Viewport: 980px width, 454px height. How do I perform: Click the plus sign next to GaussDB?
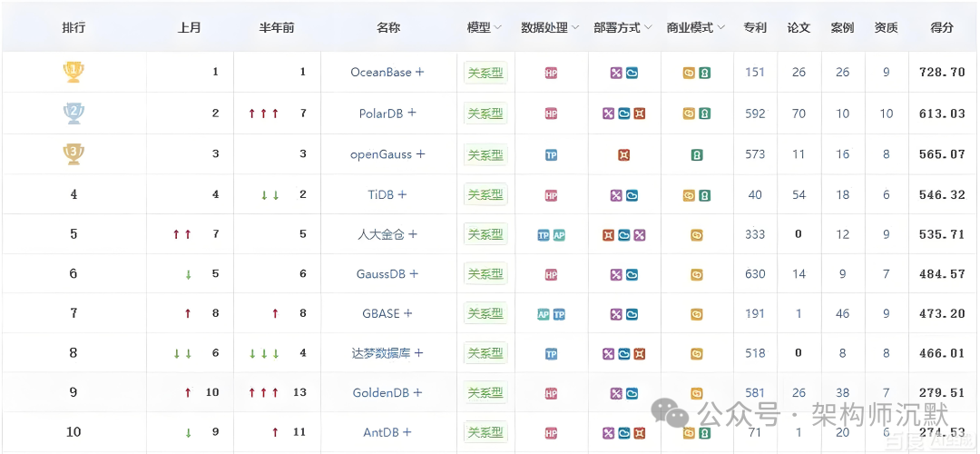click(414, 274)
